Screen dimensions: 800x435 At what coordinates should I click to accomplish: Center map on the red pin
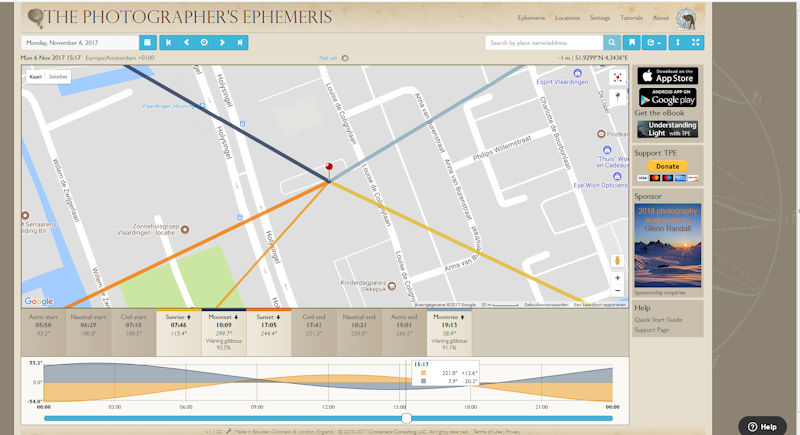[x=617, y=78]
